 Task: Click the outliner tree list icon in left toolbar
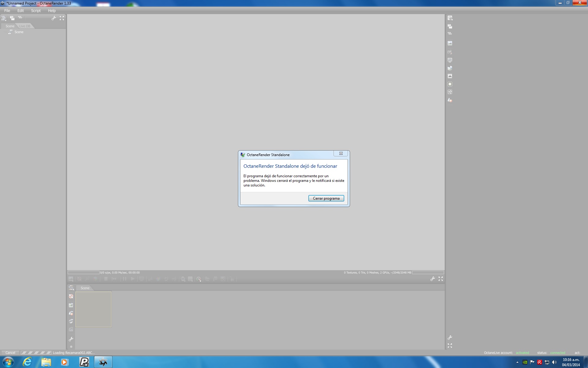(x=4, y=18)
